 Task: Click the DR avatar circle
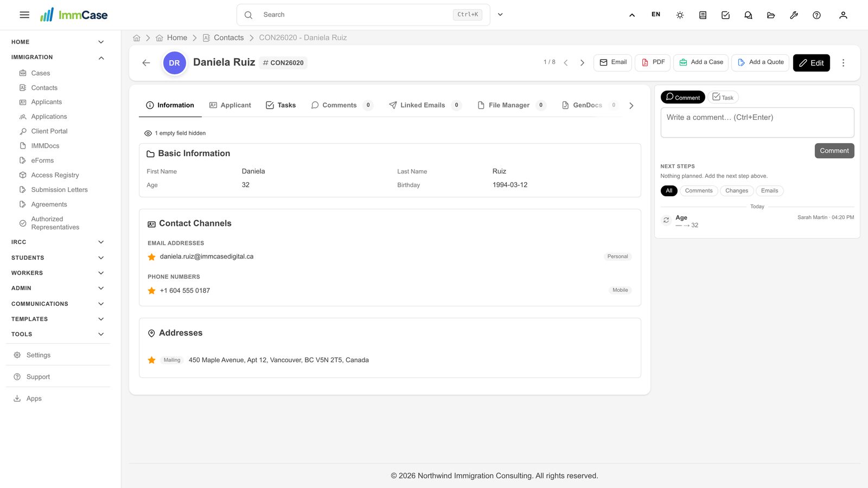[174, 63]
